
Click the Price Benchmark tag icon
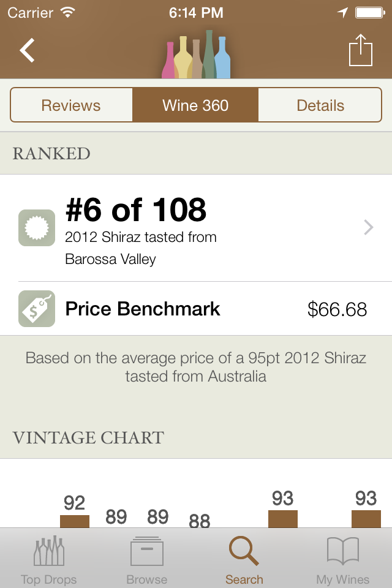(x=36, y=308)
